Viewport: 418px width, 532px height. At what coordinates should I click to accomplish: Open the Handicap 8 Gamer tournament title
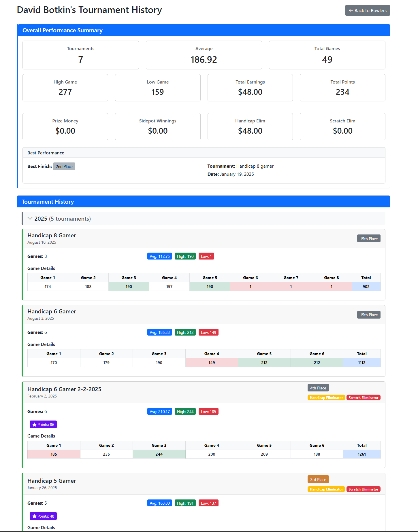coord(52,235)
